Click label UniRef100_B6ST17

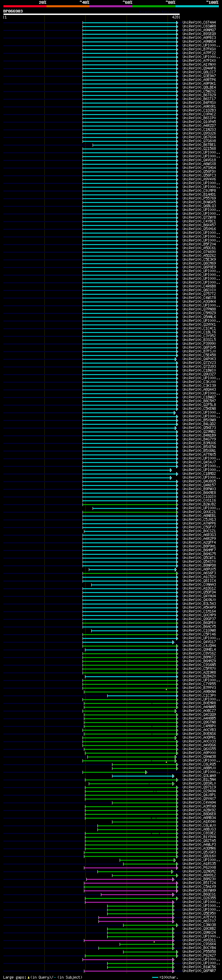[x=199, y=99]
